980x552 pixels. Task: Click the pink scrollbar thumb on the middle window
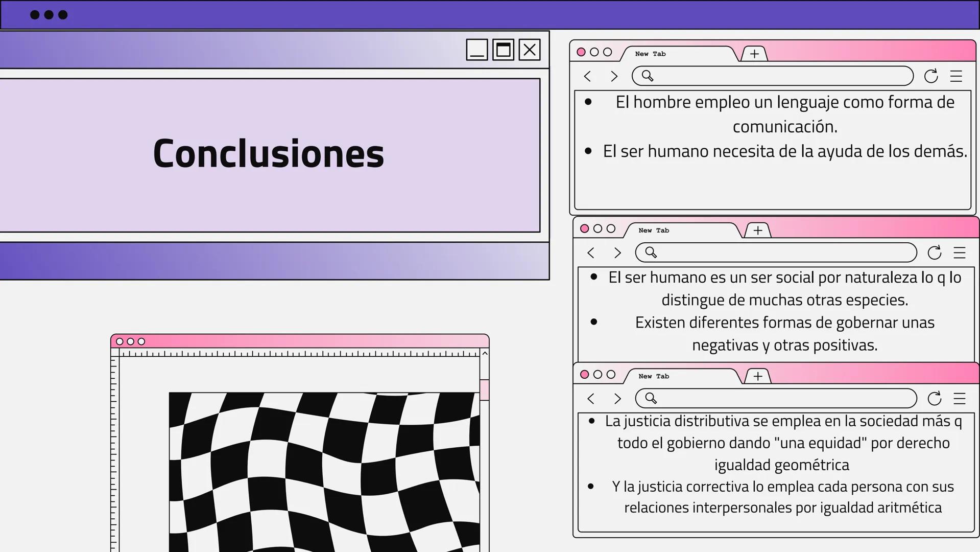point(484,389)
